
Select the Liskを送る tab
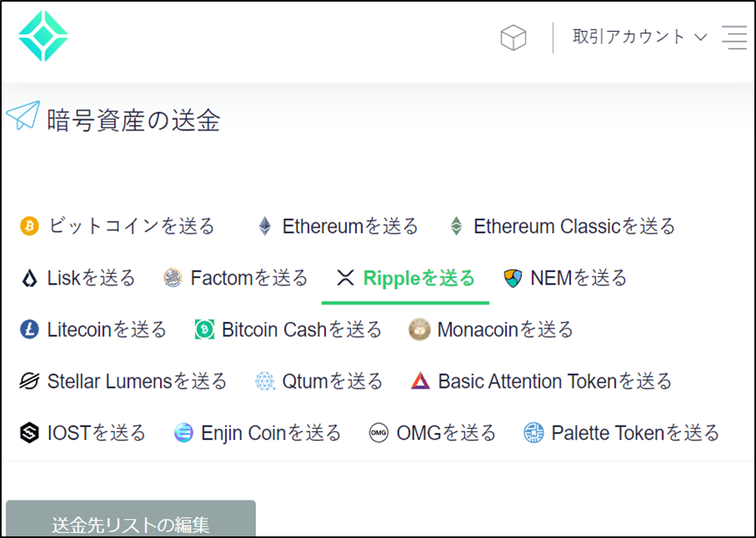pyautogui.click(x=78, y=278)
